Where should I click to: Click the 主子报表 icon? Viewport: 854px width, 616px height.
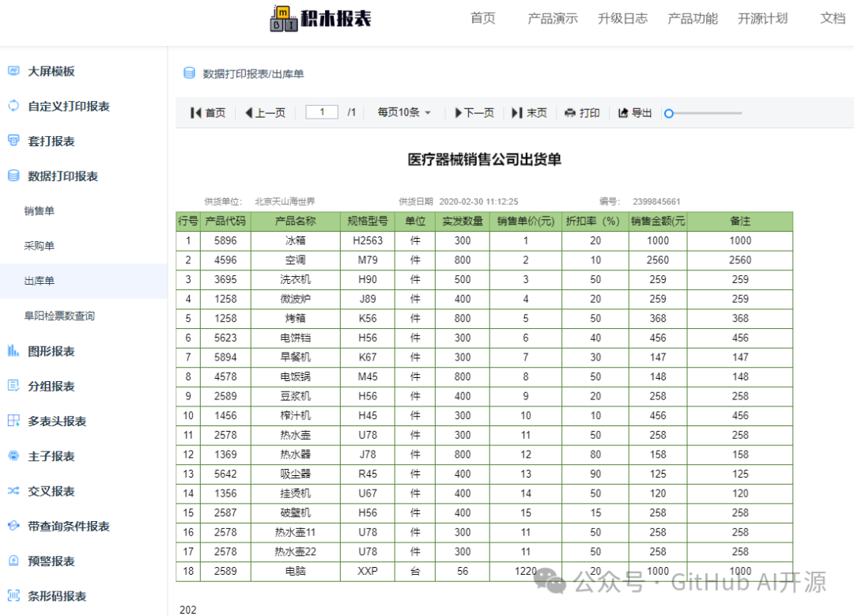point(13,456)
